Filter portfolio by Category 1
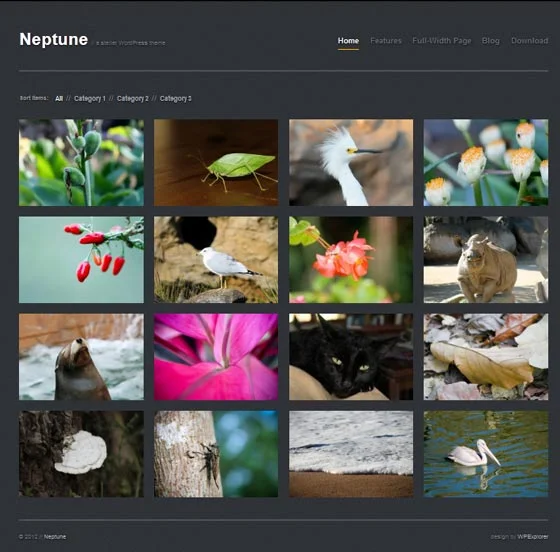 (90, 99)
